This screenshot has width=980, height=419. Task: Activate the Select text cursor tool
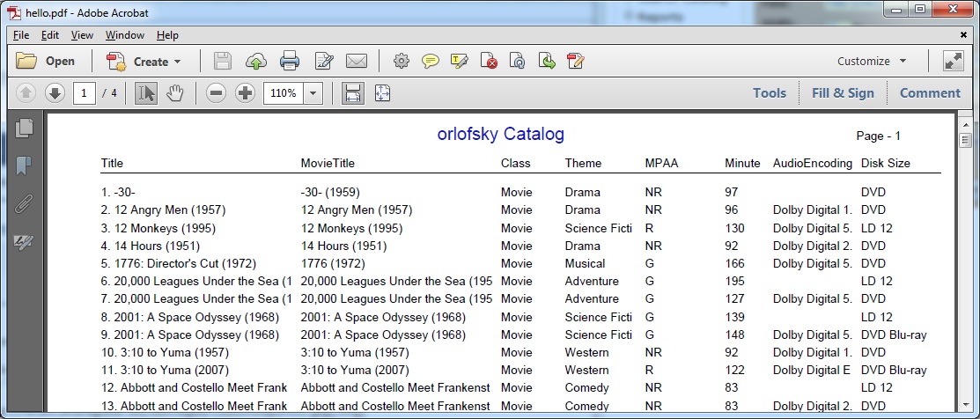click(x=146, y=93)
